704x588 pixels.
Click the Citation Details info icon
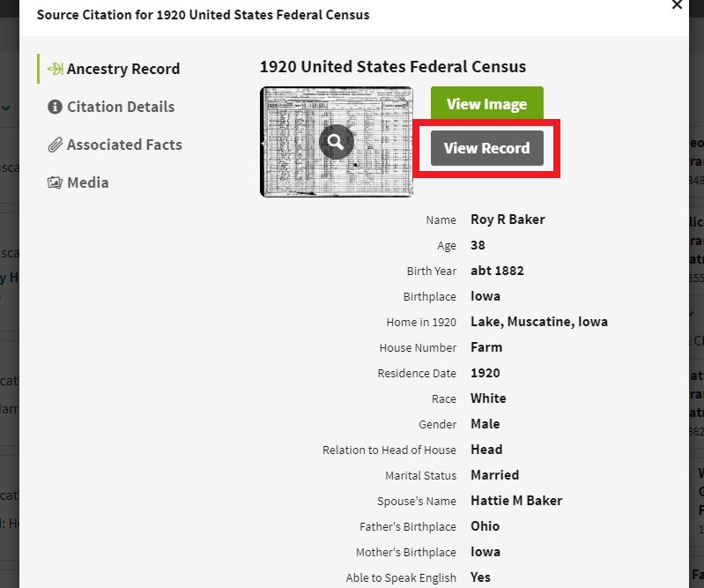pos(55,107)
